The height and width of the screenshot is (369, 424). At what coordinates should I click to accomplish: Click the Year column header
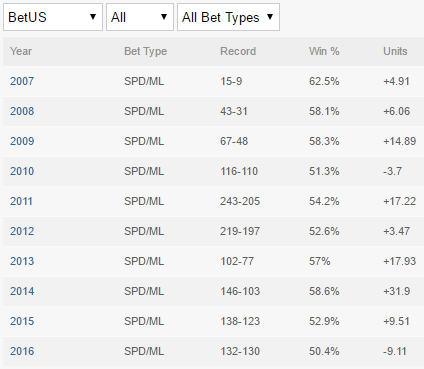(21, 51)
